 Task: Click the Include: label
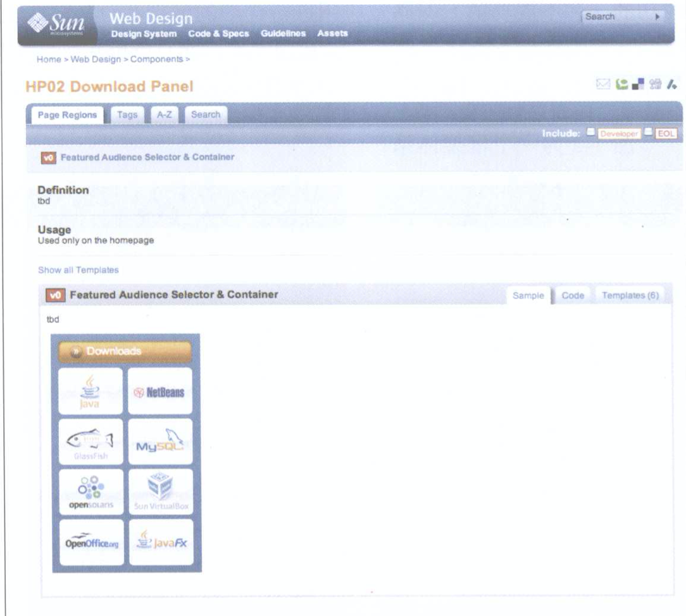click(561, 134)
